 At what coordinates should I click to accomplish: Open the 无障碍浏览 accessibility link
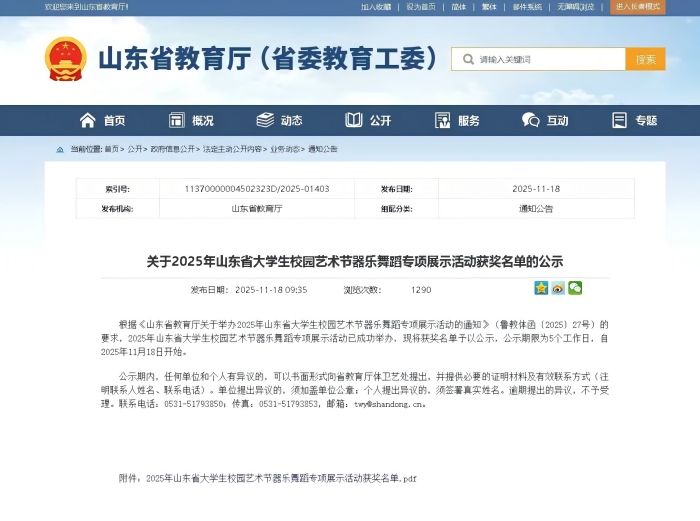point(576,7)
